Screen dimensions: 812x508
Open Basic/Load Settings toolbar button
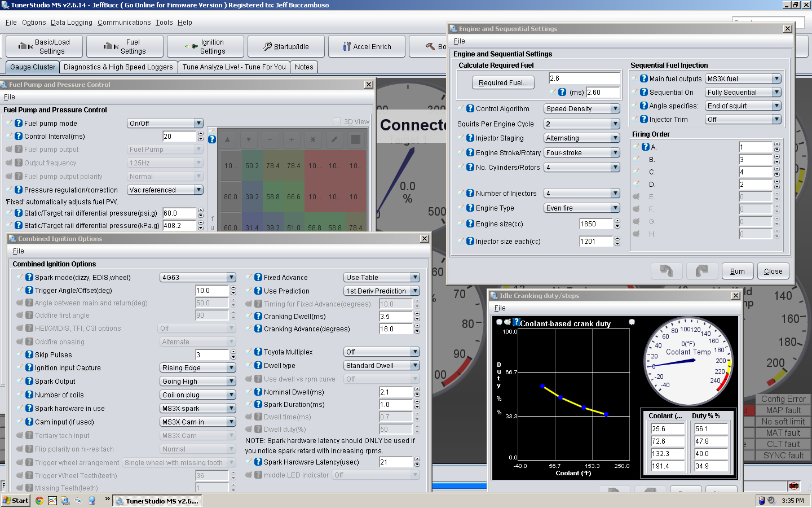pyautogui.click(x=44, y=46)
